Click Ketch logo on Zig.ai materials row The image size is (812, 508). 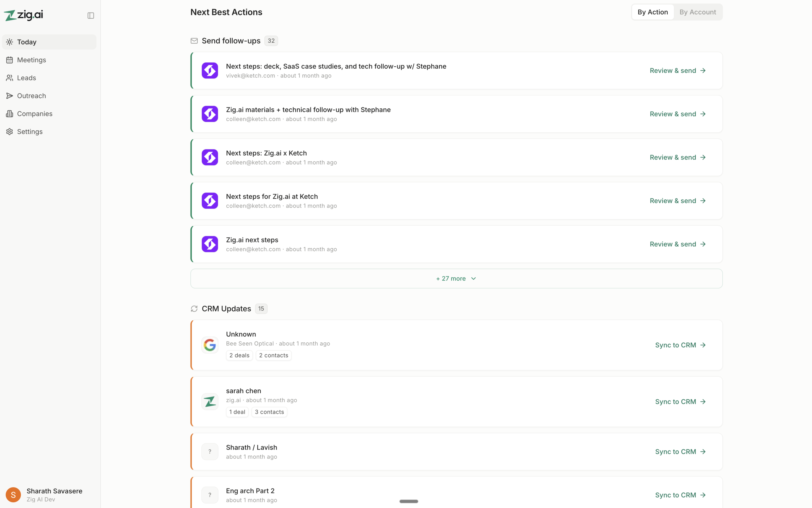[210, 114]
